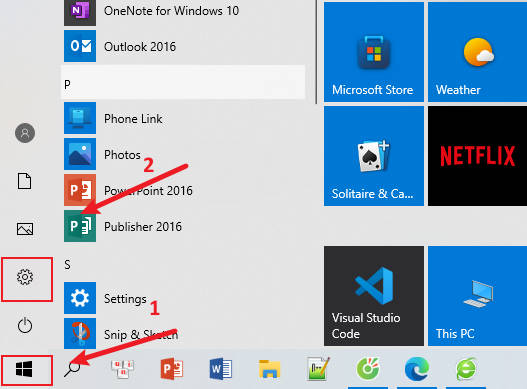Click the Windows Start button

click(24, 369)
